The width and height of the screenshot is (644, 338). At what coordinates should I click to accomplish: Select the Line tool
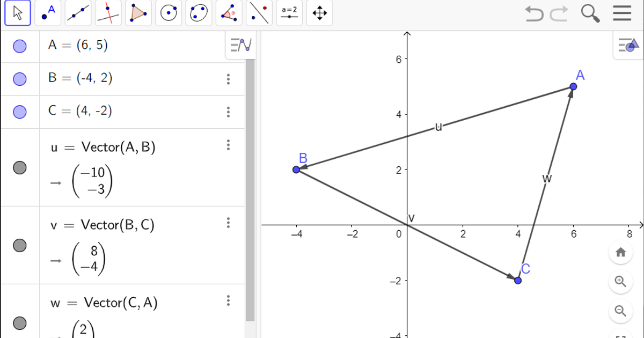click(77, 13)
